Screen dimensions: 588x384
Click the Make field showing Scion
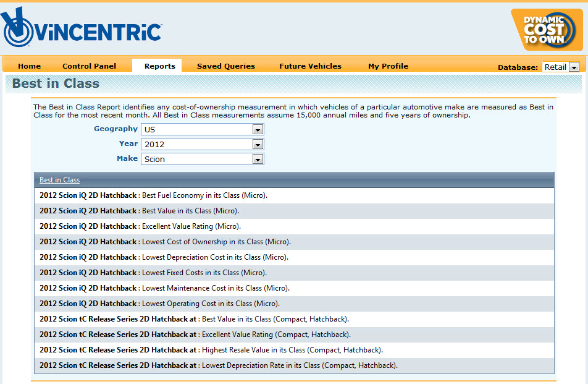coord(202,159)
